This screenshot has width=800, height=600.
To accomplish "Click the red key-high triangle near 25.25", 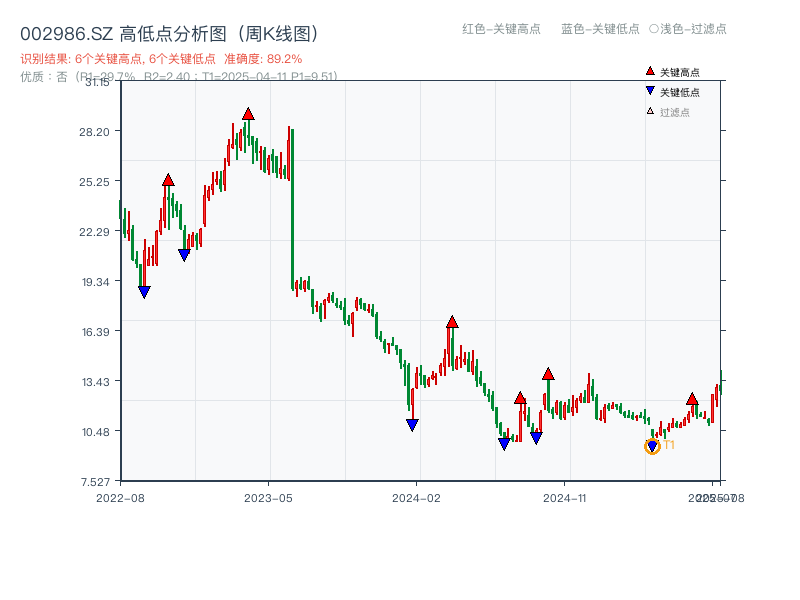I will pyautogui.click(x=168, y=180).
